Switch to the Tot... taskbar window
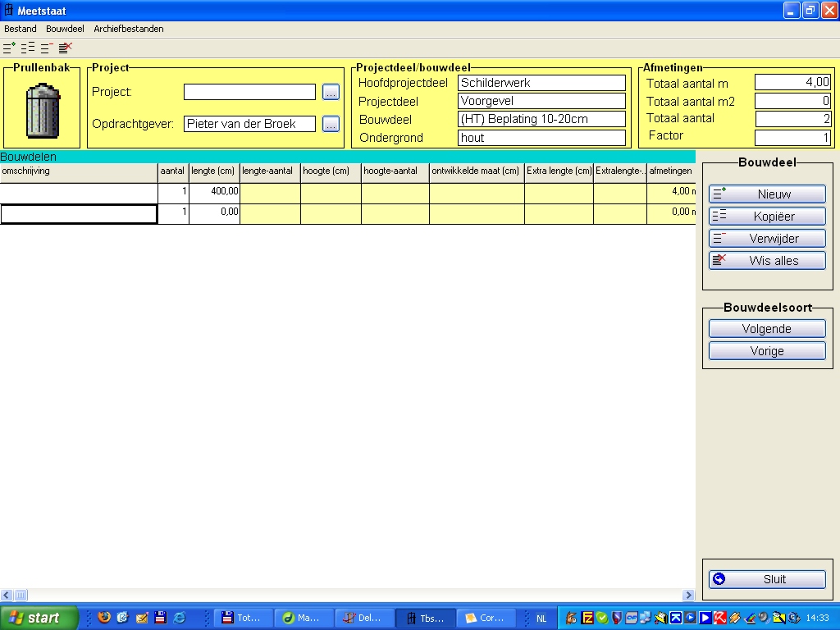840x630 pixels. (x=243, y=618)
